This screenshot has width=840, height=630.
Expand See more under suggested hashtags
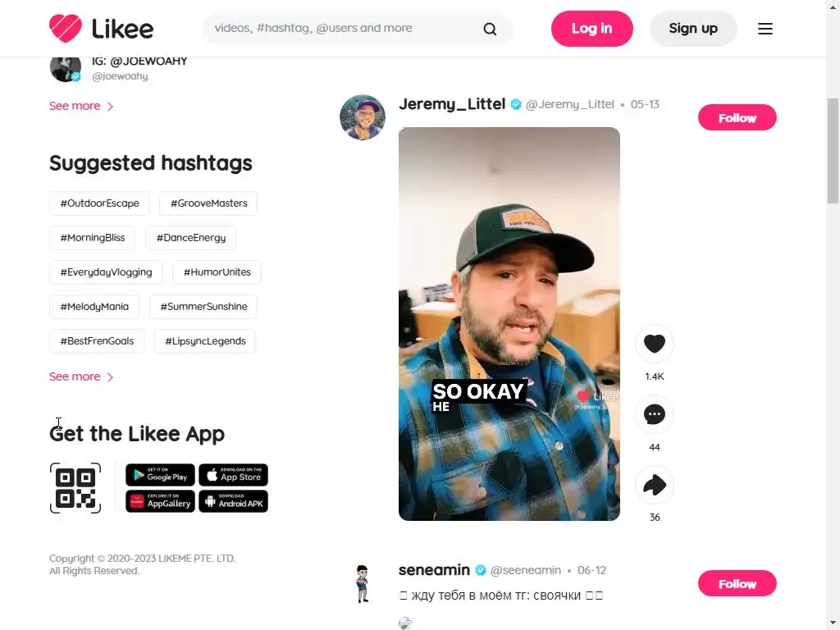pos(81,377)
